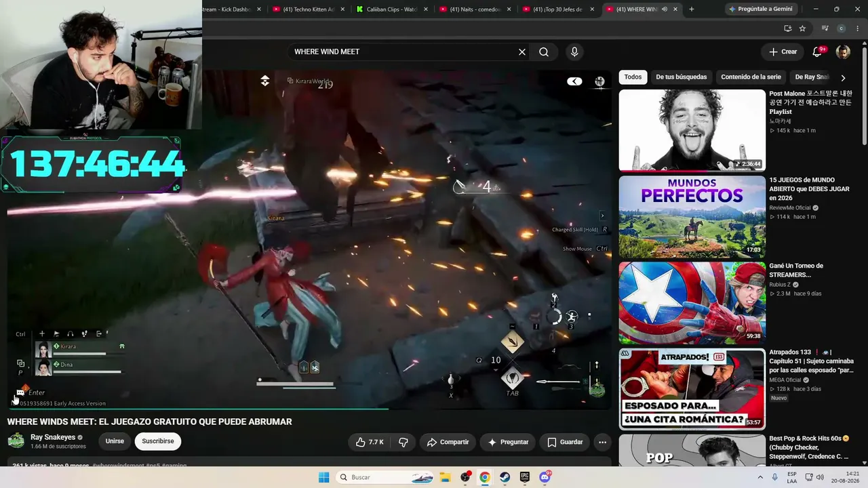Switch the ESP LAA input language
Screen dimensions: 868x488
[x=792, y=477]
